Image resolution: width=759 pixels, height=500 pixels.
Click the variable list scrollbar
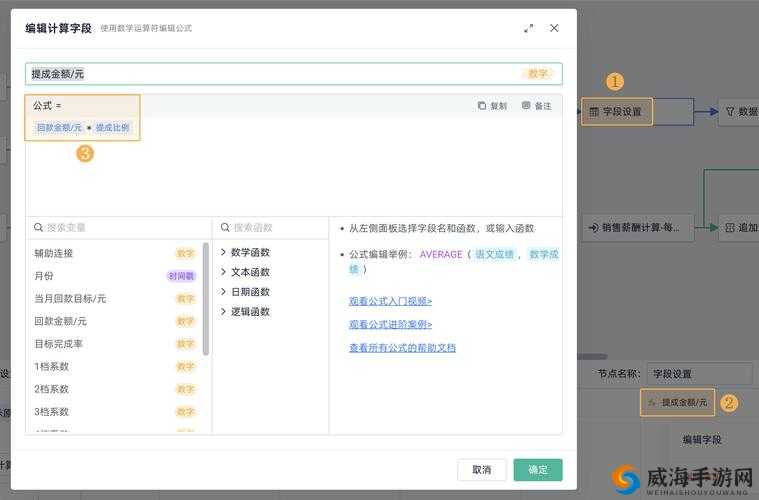(x=206, y=299)
